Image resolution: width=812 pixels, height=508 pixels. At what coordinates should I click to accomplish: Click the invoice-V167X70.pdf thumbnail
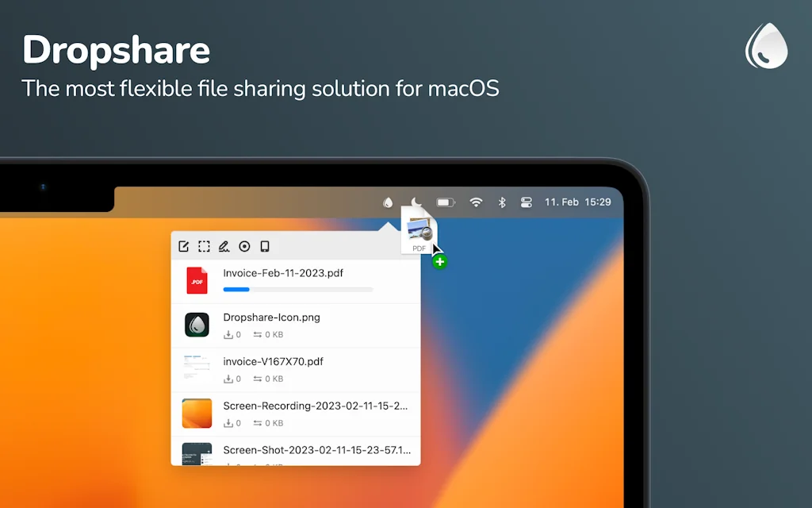point(197,367)
